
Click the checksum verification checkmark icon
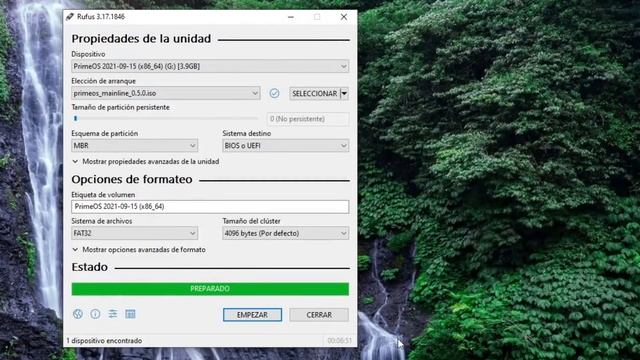click(x=274, y=93)
